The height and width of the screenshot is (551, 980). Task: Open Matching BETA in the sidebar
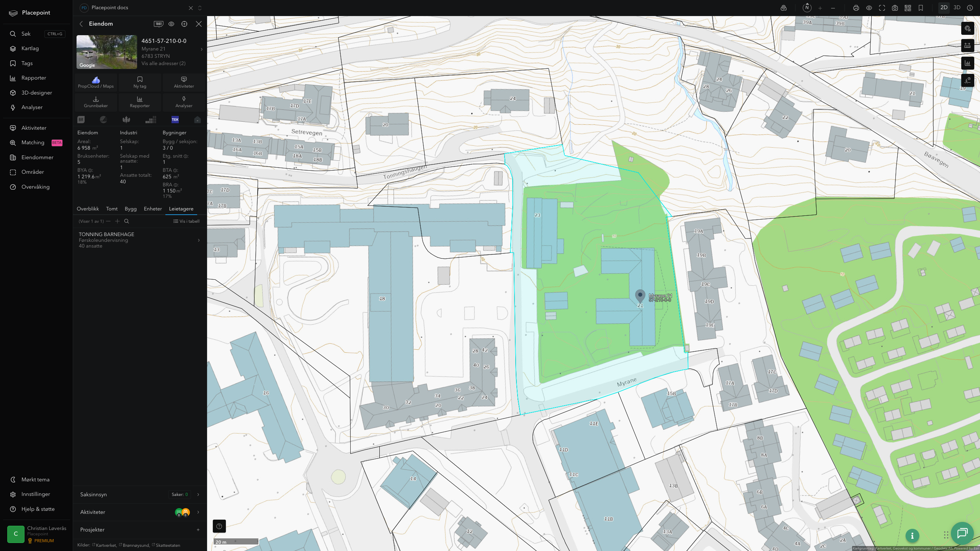click(x=37, y=143)
